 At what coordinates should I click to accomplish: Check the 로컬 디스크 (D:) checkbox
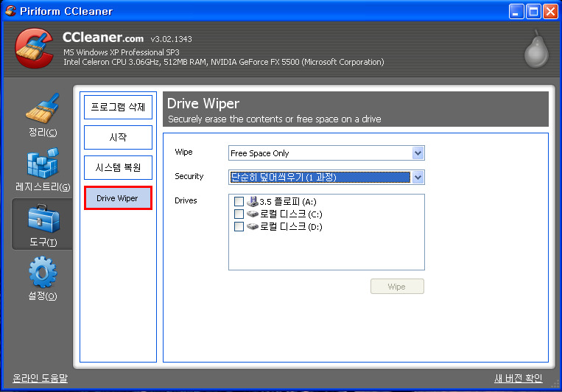(239, 226)
